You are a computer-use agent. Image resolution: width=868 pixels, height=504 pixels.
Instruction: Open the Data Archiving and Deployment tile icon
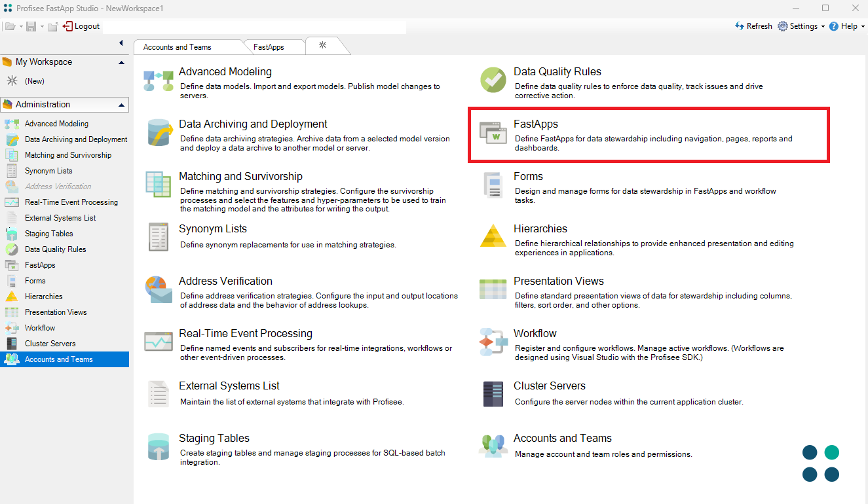(160, 132)
